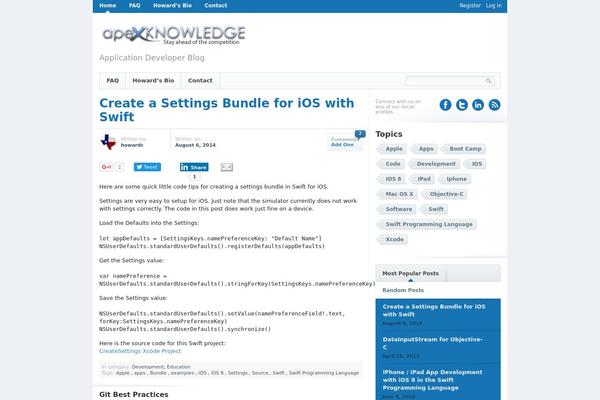
Task: Click the apeXKnowledge logo
Action: pyautogui.click(x=174, y=35)
